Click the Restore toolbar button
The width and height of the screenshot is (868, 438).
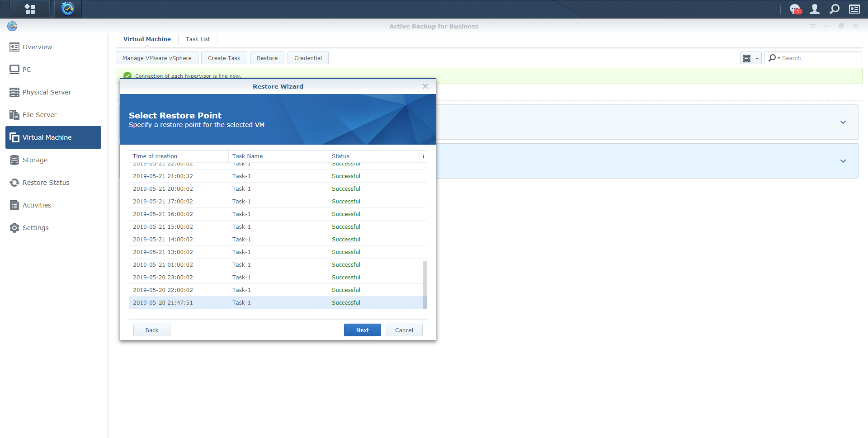click(267, 58)
